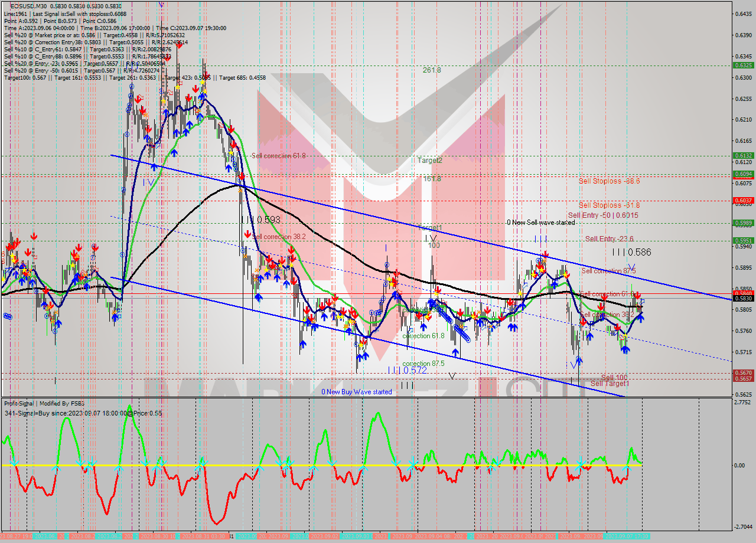756x543 pixels.
Task: Click the 0.5895 price axis label
Action: [x=744, y=267]
